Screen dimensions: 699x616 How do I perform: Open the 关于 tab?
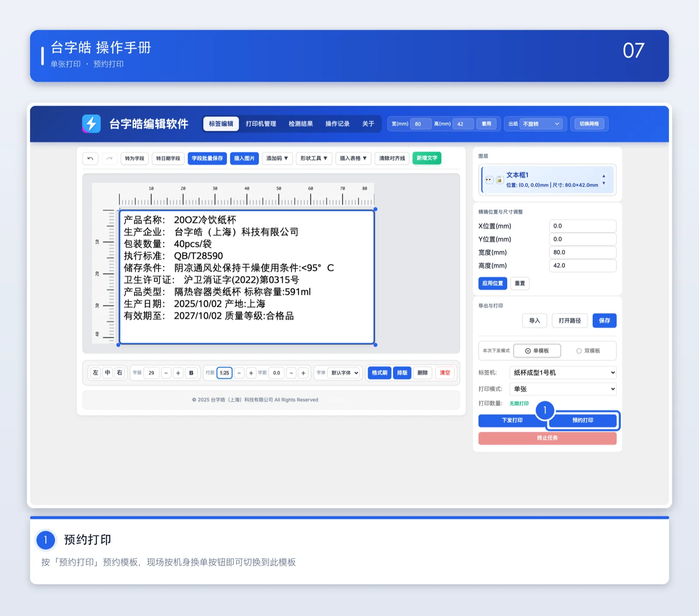pyautogui.click(x=368, y=124)
